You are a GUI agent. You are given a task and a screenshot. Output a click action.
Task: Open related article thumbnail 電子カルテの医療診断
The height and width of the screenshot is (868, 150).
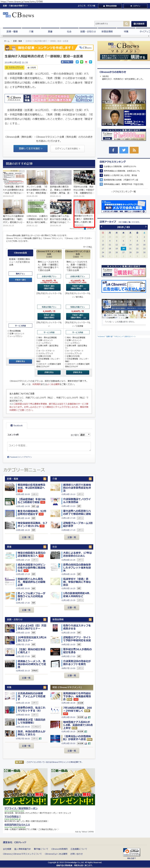(14, 207)
